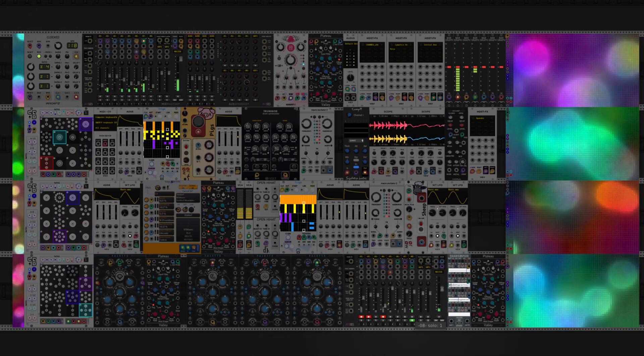This screenshot has height=356, width=644.
Task: Unmute channel 04 on bottom MixMaster
Action: 383,316
